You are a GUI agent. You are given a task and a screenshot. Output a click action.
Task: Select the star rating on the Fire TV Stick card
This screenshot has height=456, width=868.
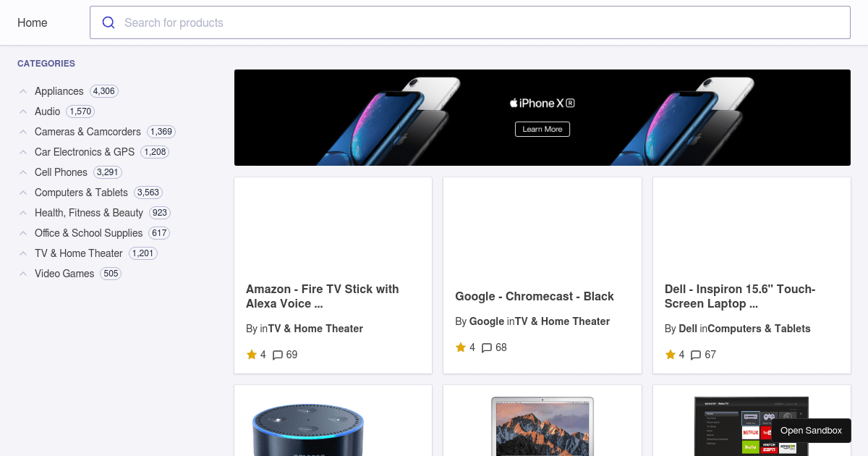(250, 355)
